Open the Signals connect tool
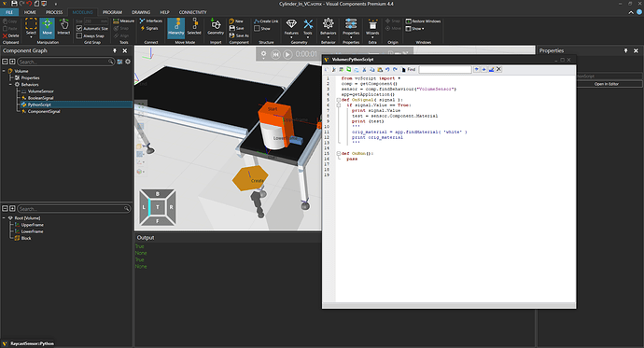 pos(149,28)
